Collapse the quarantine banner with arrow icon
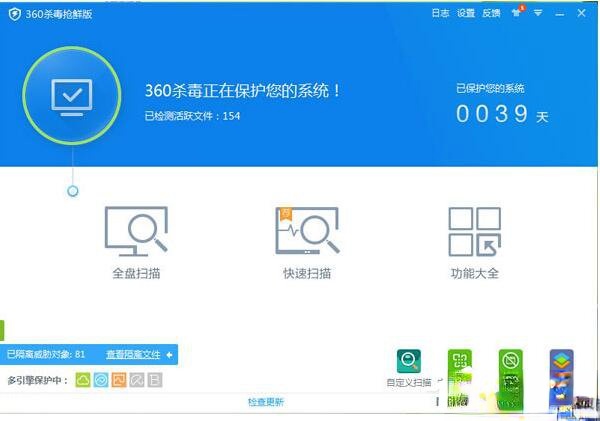The height and width of the screenshot is (421, 600). [170, 355]
